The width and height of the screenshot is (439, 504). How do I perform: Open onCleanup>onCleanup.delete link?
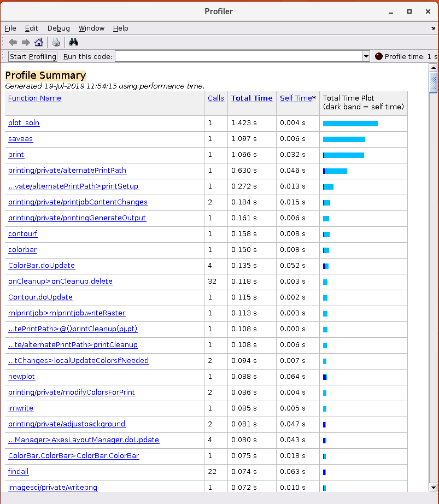coord(61,282)
